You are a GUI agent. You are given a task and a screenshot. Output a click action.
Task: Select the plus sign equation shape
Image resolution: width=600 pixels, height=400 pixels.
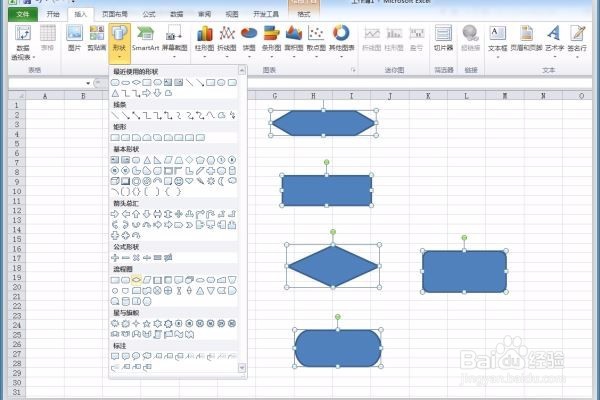point(115,258)
